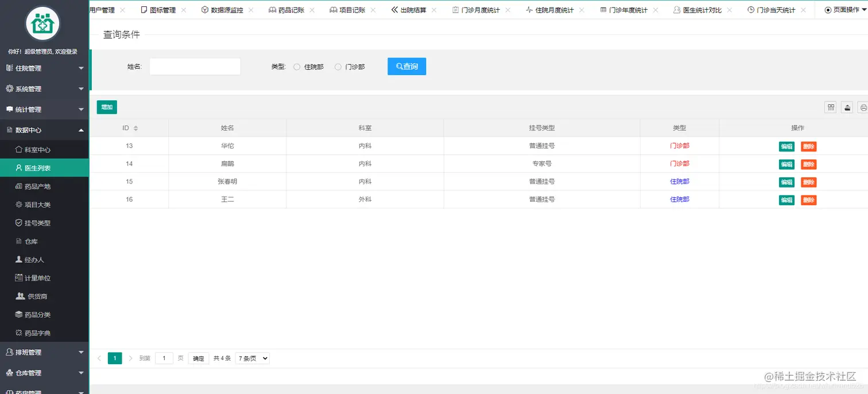Close the 医生统计对比 tab

(x=729, y=10)
